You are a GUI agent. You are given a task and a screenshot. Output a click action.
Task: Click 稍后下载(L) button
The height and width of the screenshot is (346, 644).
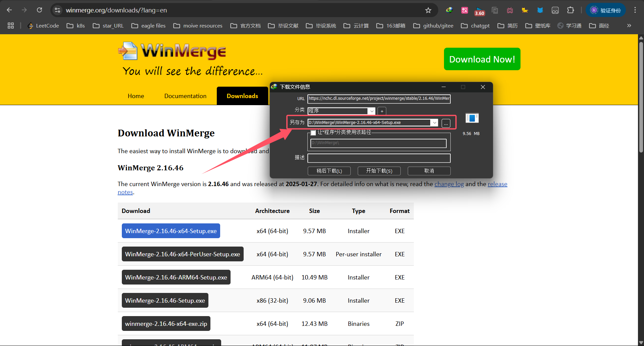pos(329,171)
